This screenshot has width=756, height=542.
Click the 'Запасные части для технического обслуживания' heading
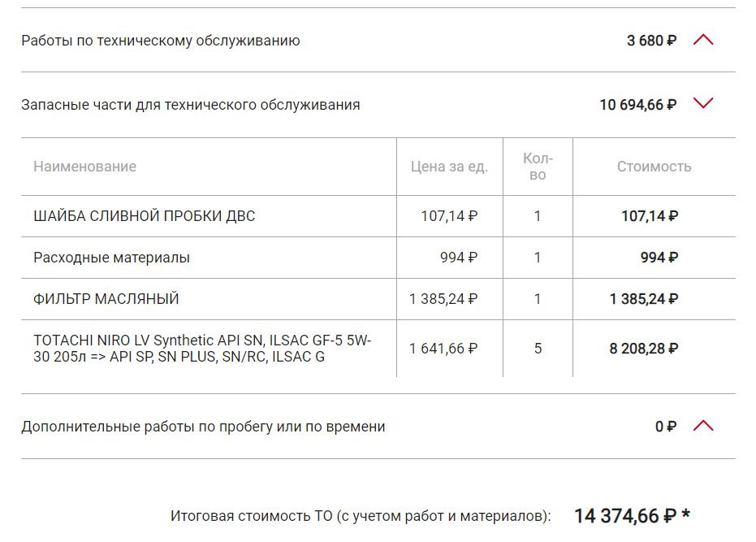[191, 105]
